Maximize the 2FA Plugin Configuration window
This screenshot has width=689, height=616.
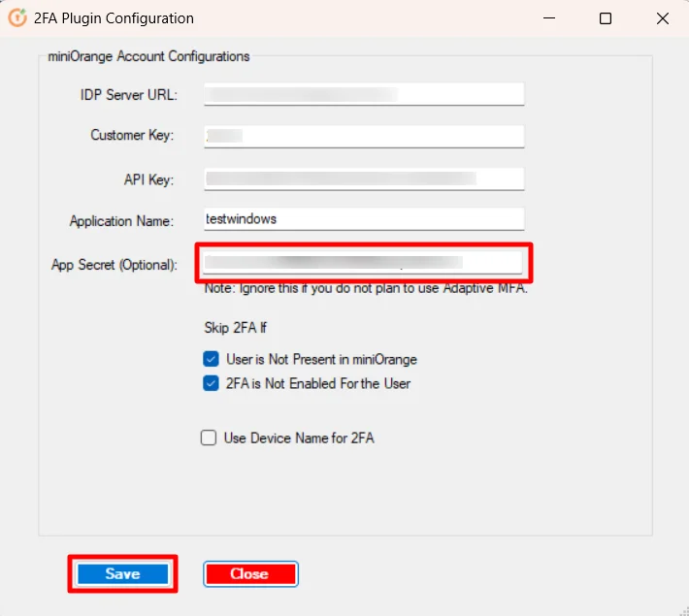pos(606,18)
